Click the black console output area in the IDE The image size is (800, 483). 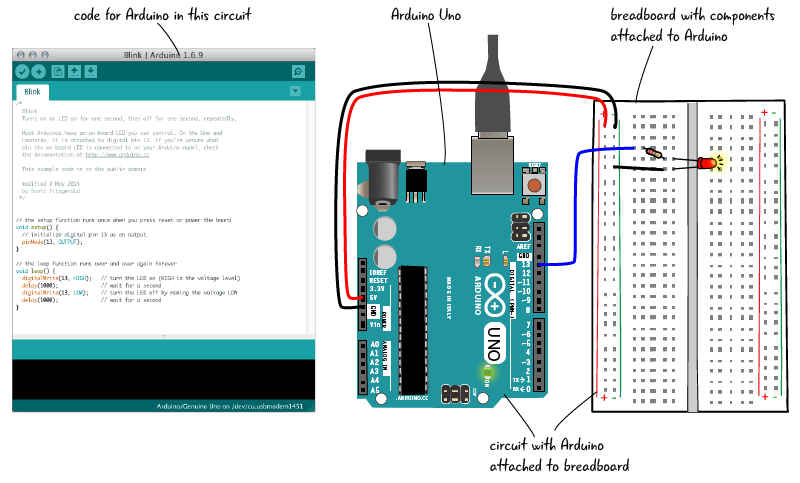(163, 380)
